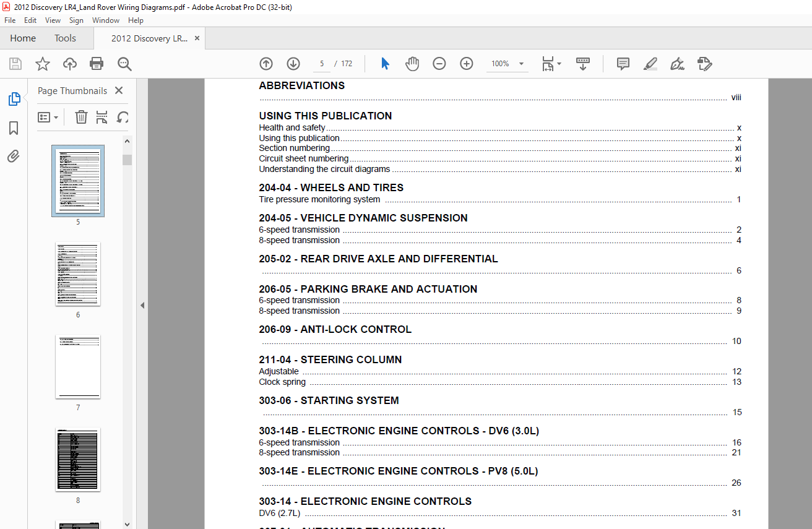Open the Bookmarks sidebar icon
Image resolution: width=812 pixels, height=529 pixels.
14,128
